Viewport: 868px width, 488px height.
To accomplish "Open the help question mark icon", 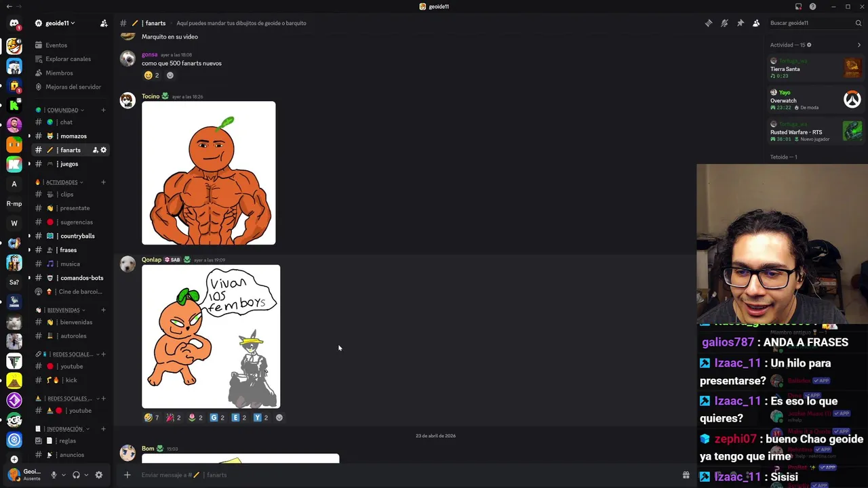I will tap(812, 7).
